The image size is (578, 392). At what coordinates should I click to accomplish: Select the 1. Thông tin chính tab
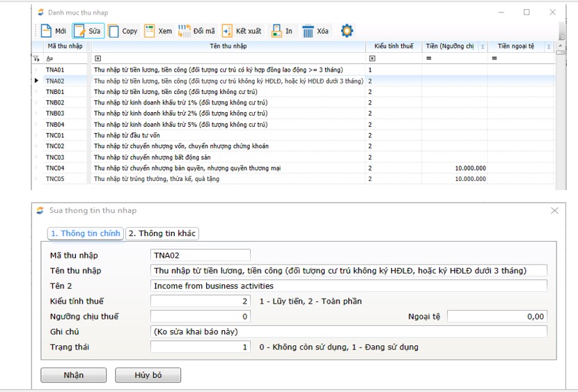86,233
